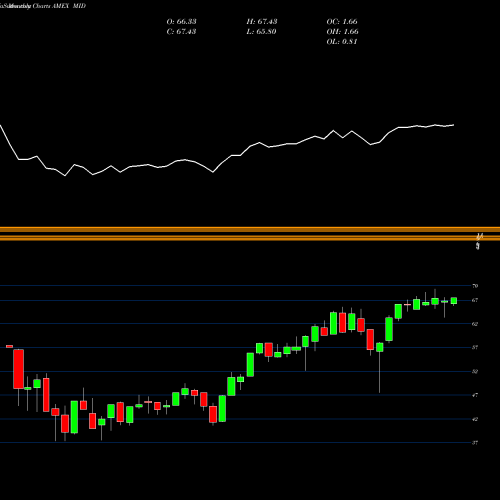Click the 52 price axis label
This screenshot has height=500, width=500.
coord(475,371)
